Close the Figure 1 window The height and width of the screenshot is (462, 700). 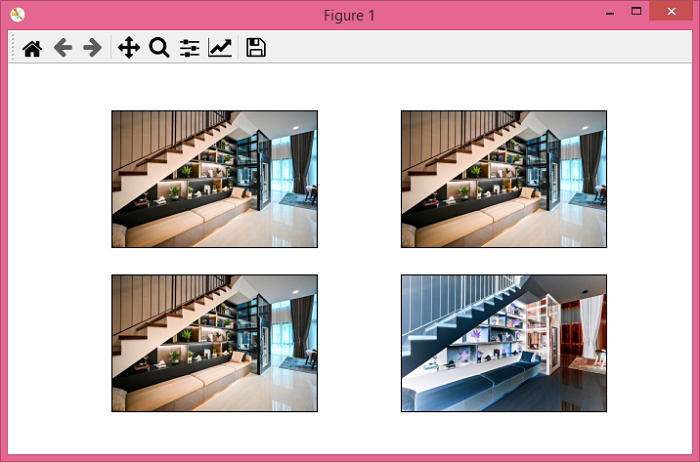(x=671, y=11)
